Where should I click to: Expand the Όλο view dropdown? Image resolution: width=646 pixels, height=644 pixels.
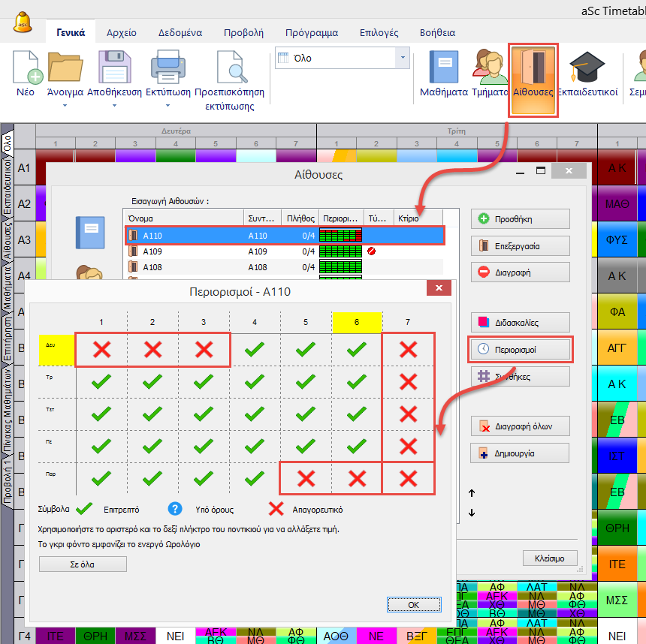tap(403, 58)
